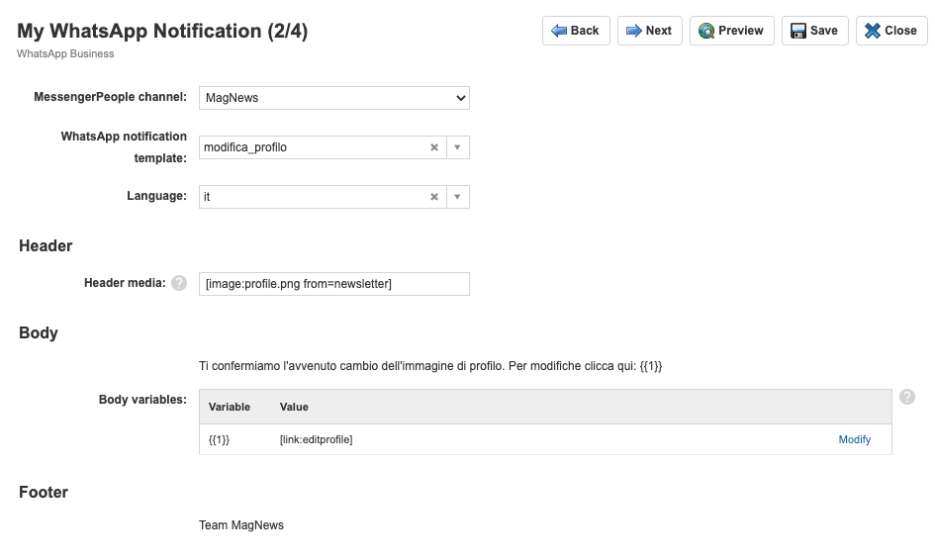Image resolution: width=935 pixels, height=560 pixels.
Task: Focus the Header media input field
Action: pyautogui.click(x=333, y=284)
